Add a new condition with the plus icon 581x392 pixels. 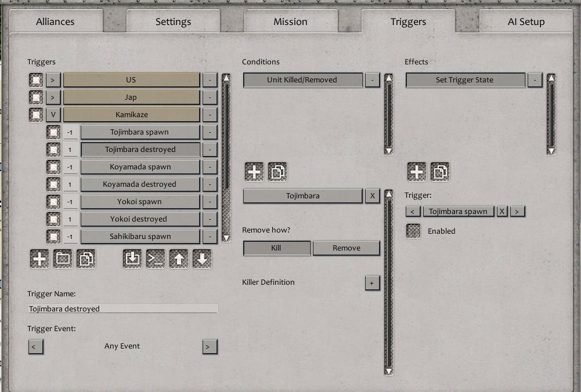254,172
